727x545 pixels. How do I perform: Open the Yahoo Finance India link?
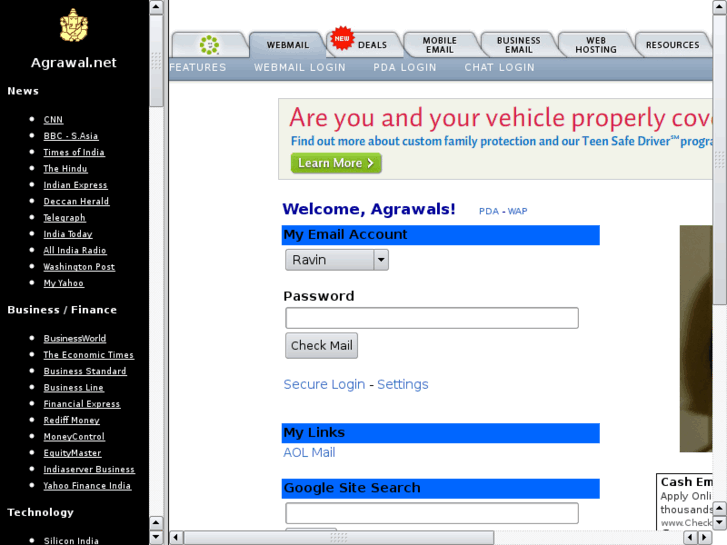tap(87, 486)
